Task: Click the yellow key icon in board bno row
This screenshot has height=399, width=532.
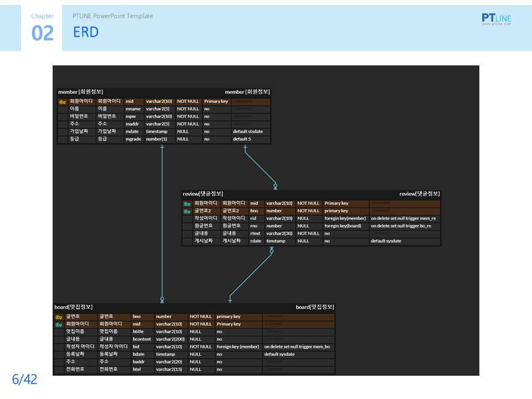Action: [59, 317]
